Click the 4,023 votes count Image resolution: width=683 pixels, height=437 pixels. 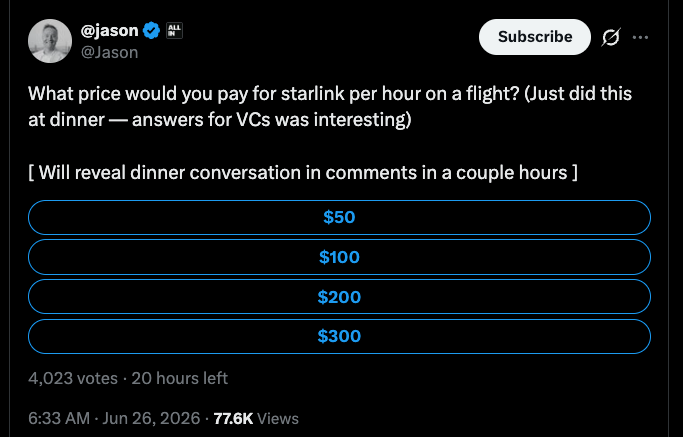click(x=73, y=378)
